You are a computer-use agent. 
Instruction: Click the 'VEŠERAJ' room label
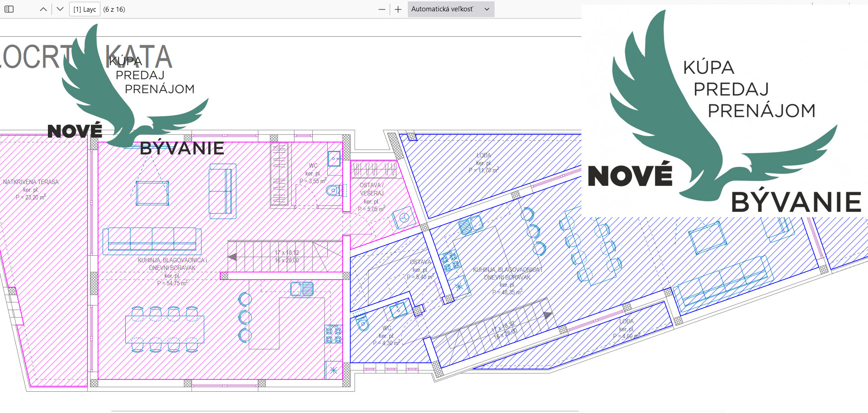click(372, 193)
